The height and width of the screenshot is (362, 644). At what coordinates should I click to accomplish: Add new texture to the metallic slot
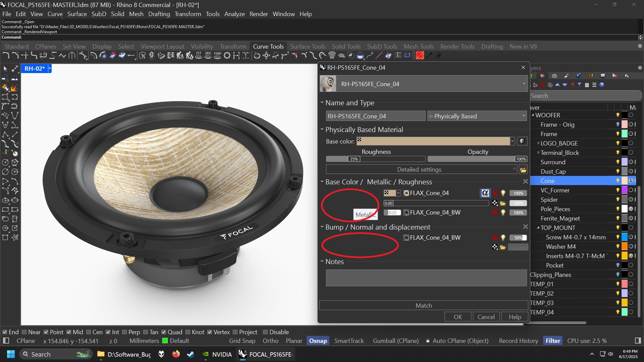click(495, 203)
